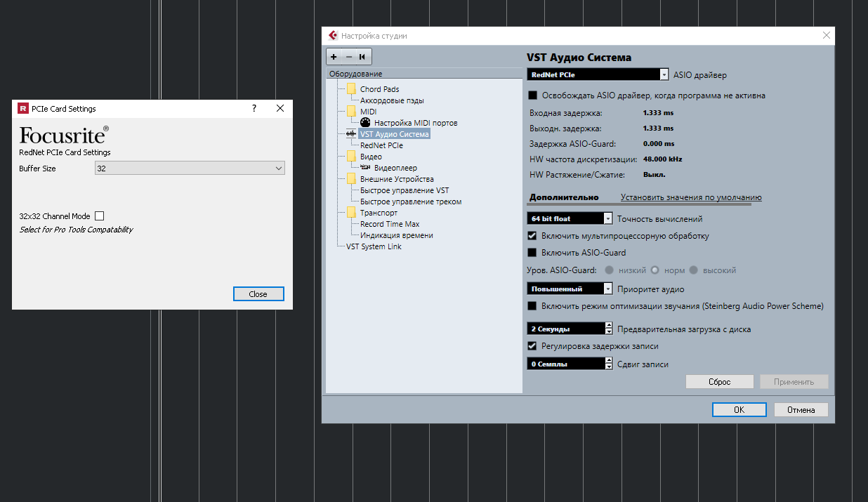
Task: Select Аккордовые пэды in the device tree
Action: (x=392, y=100)
